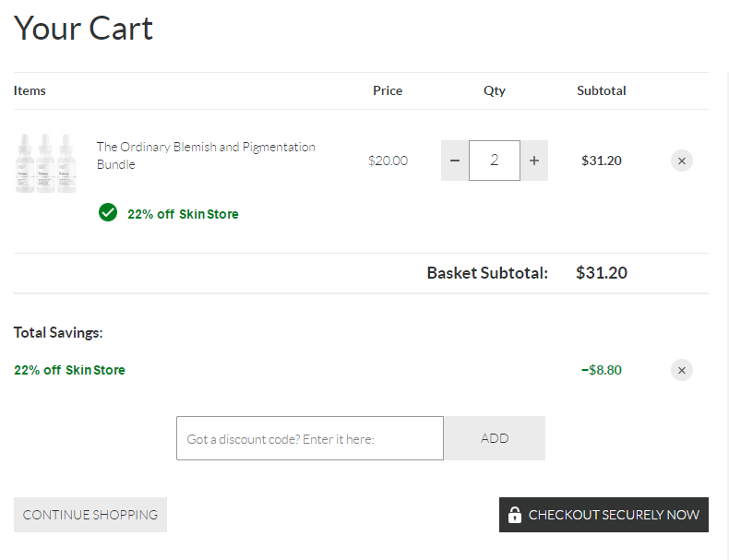Viewport: 729px width, 560px height.
Task: Click the quantity field showing 2
Action: 495,161
